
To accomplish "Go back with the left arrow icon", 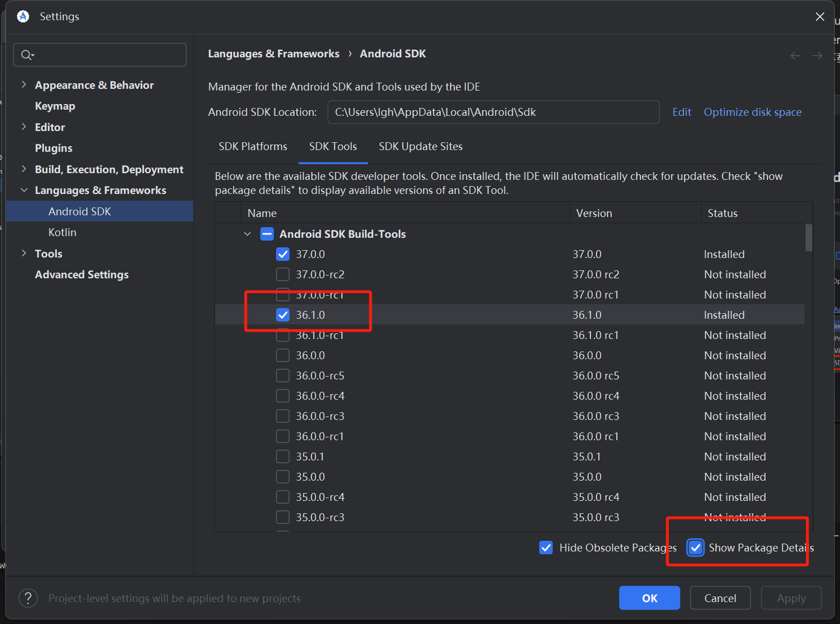I will [796, 55].
